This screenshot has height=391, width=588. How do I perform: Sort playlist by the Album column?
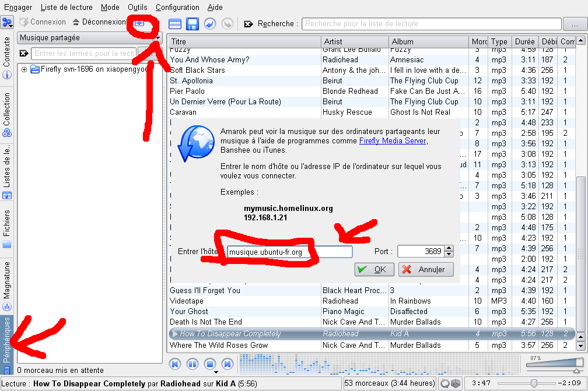[x=429, y=41]
